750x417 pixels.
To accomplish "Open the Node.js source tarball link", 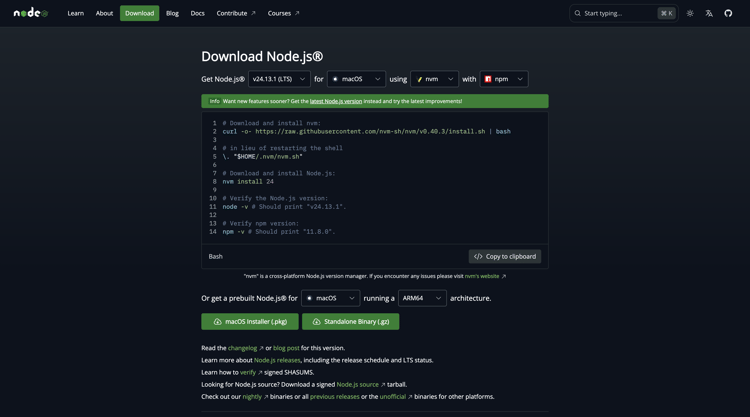I will click(x=361, y=384).
